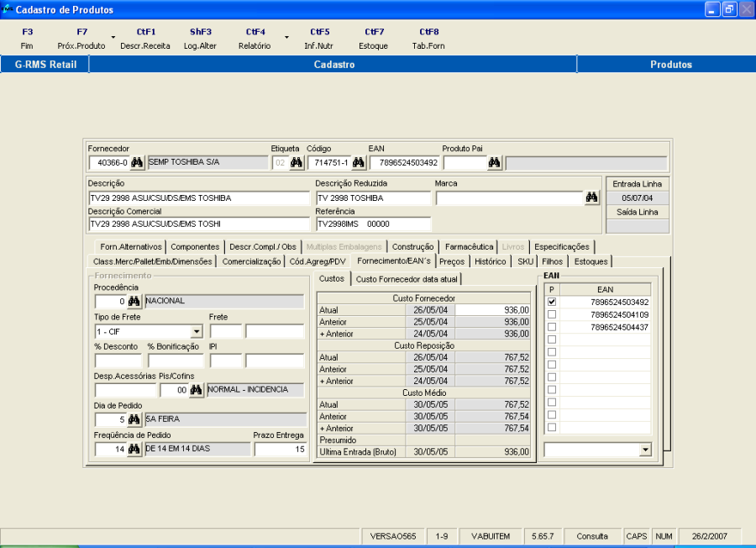
Task: Click the Código binoculars search icon
Action: pyautogui.click(x=358, y=162)
